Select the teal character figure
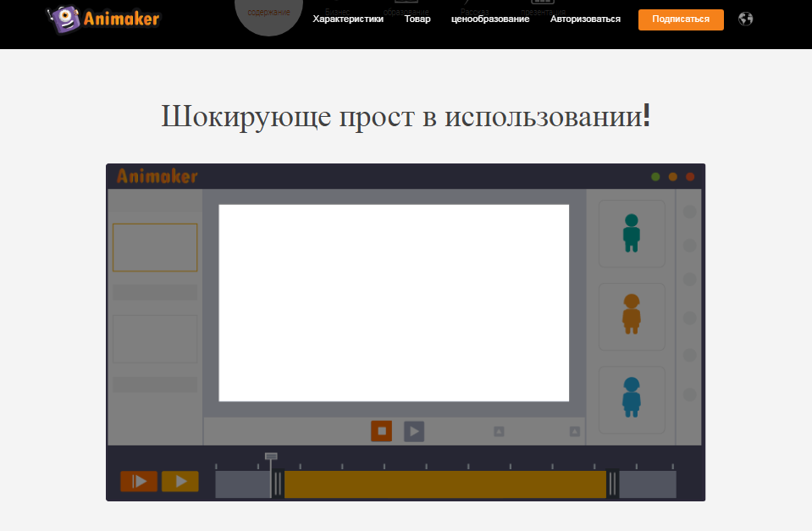812x531 pixels. pyautogui.click(x=632, y=233)
